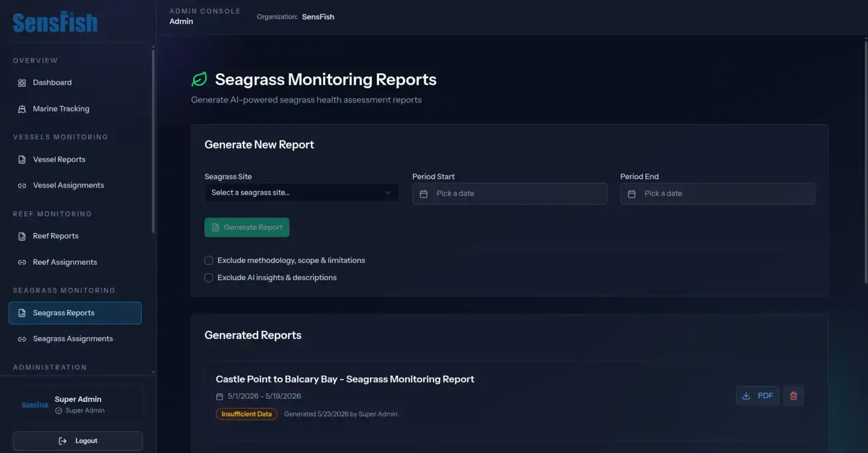
Task: Click the SensFish logo in sidebar
Action: point(55,23)
